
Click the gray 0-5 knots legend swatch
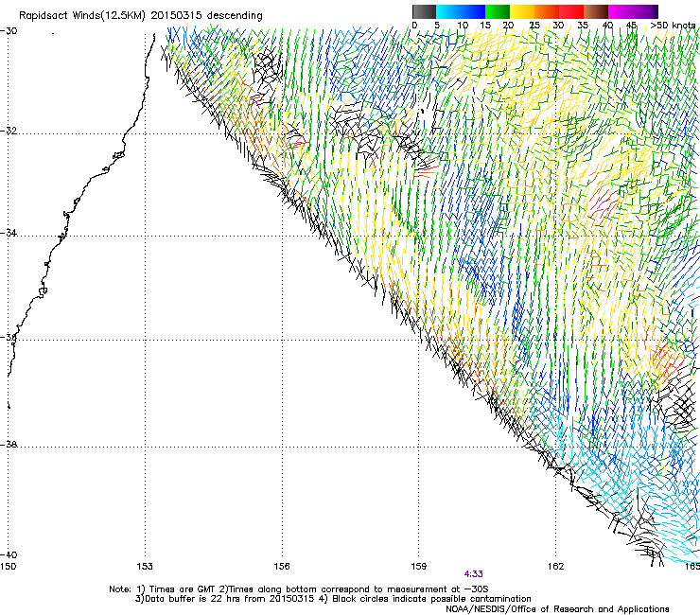pos(424,11)
